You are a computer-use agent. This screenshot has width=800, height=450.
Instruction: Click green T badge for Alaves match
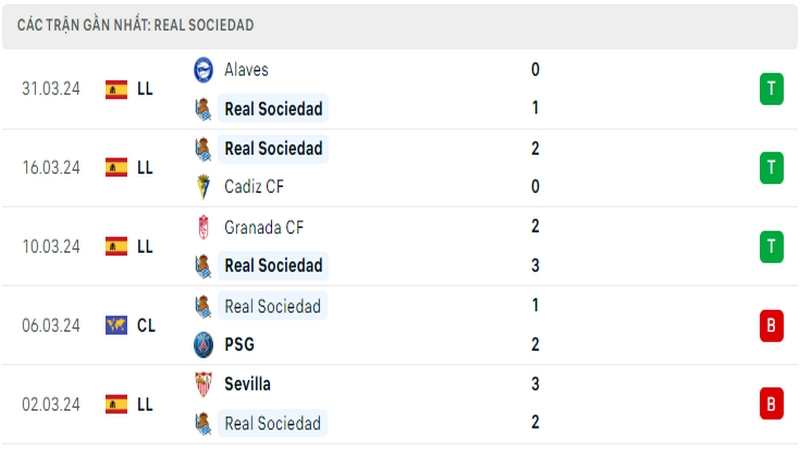(771, 89)
